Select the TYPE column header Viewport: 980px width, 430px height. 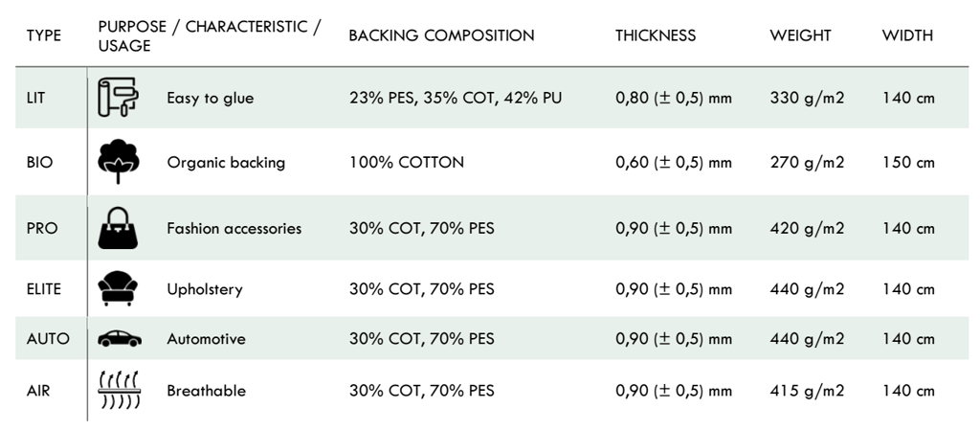[44, 35]
